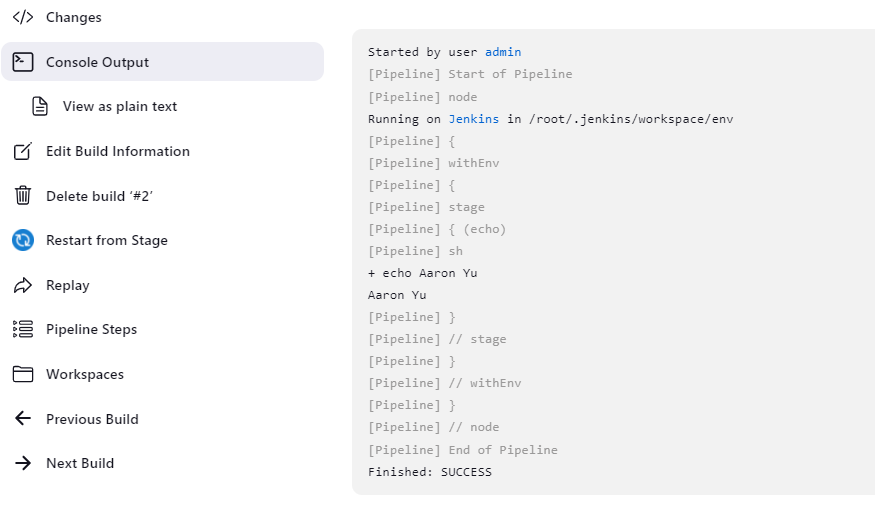
Task: Click the Pipeline Steps list icon
Action: [x=22, y=329]
